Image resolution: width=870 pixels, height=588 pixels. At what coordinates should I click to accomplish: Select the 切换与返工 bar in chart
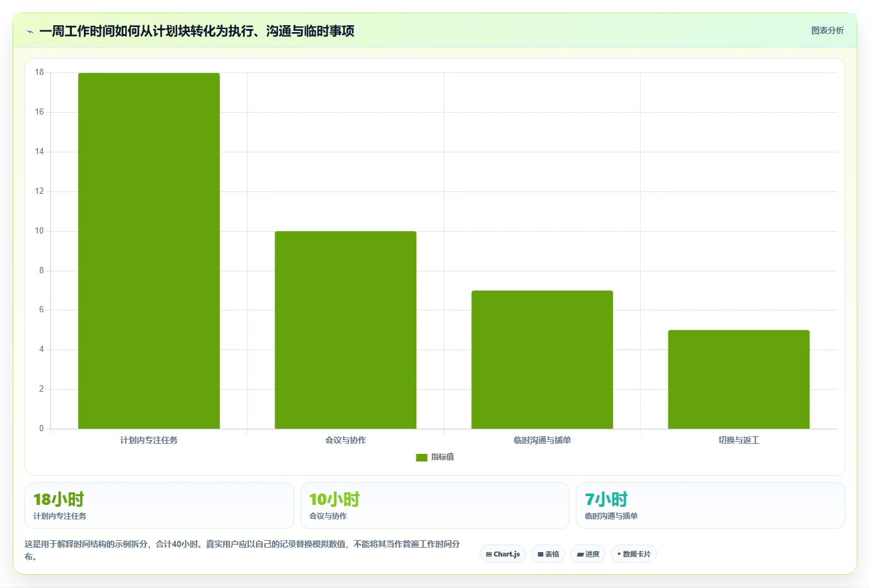coord(738,380)
